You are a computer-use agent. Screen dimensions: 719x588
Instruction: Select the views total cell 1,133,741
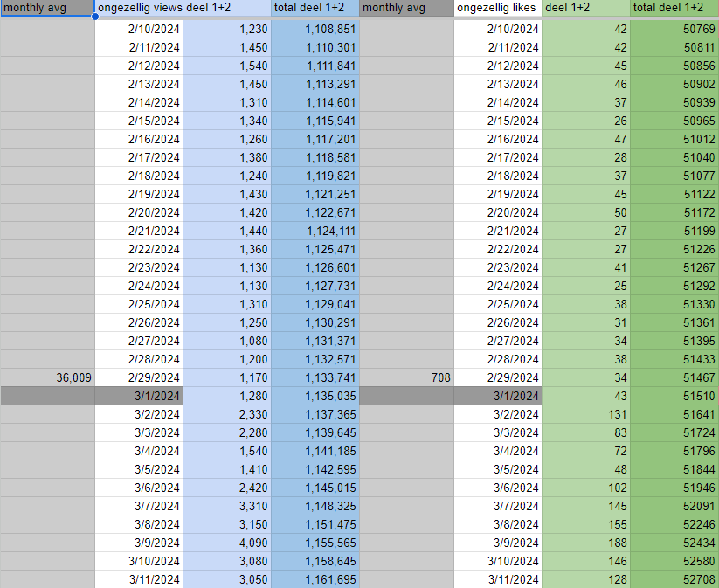[x=315, y=377]
